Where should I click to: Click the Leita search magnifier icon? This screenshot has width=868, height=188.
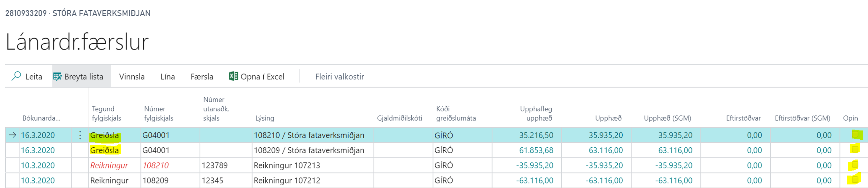pyautogui.click(x=16, y=76)
